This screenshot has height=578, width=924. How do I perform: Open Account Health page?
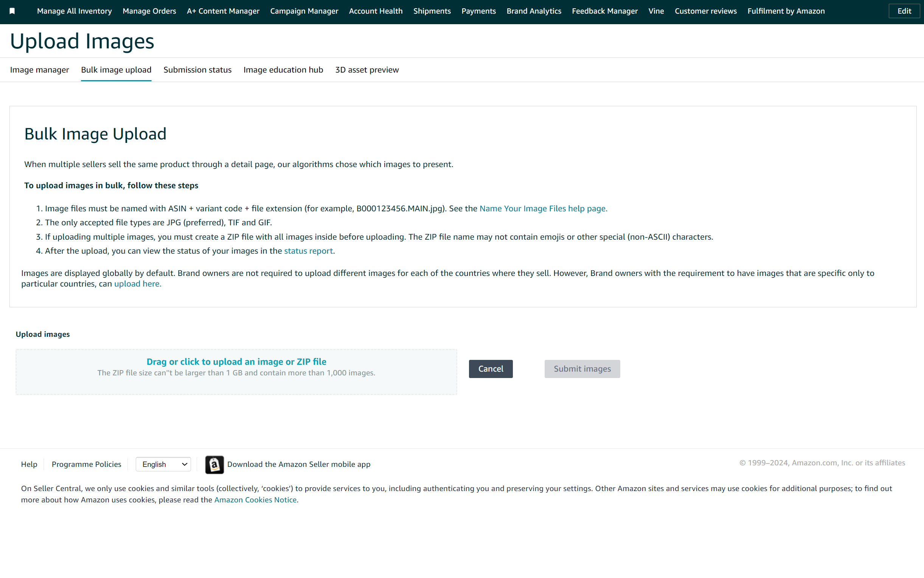point(376,11)
